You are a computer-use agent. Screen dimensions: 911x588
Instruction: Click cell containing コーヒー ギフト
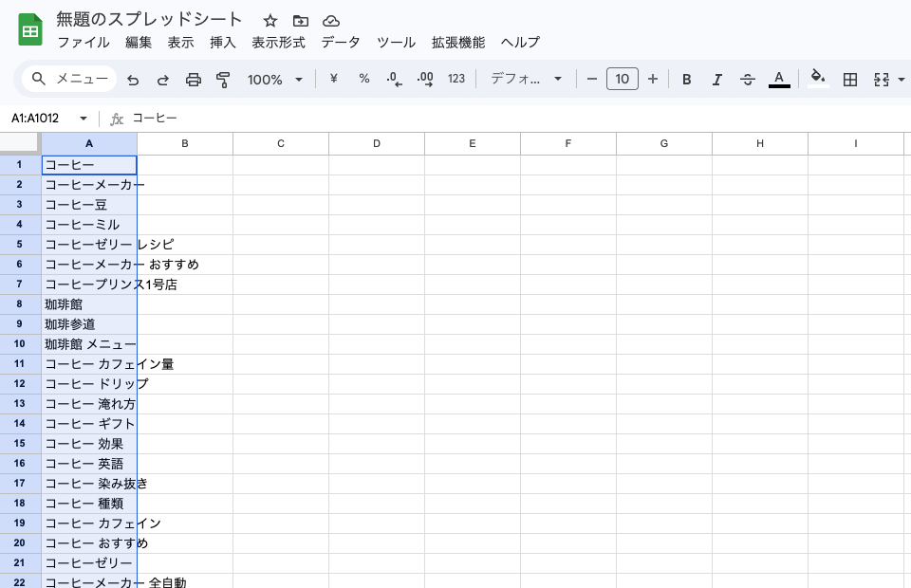pos(89,424)
